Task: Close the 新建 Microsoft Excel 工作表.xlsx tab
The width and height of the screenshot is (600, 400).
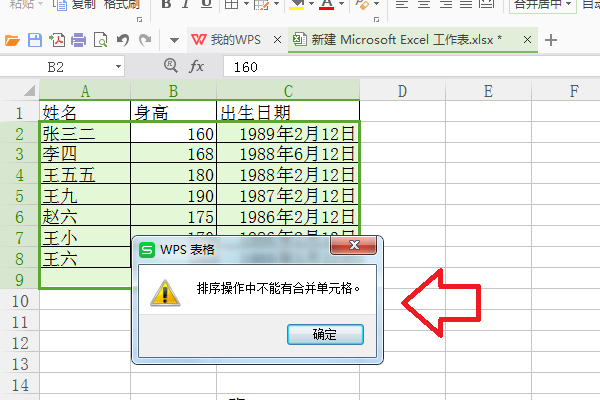Action: [x=527, y=39]
